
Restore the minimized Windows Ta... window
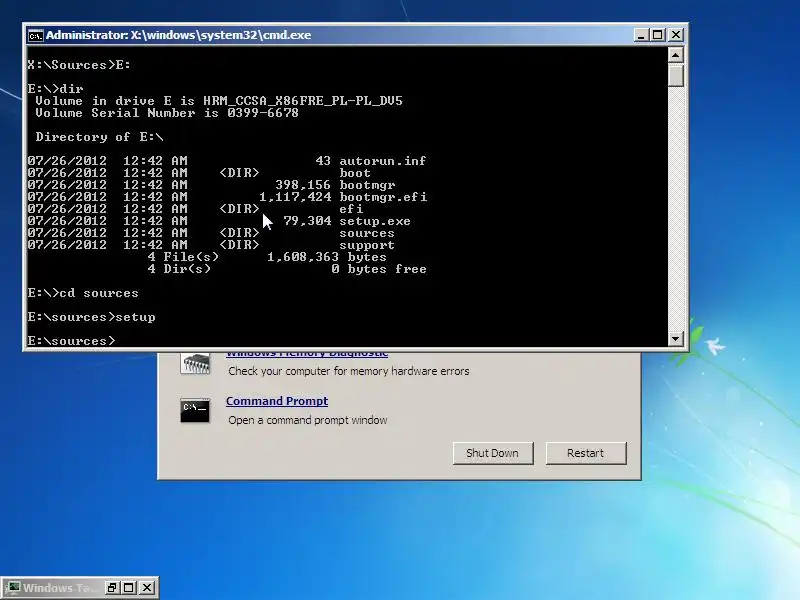point(112,587)
